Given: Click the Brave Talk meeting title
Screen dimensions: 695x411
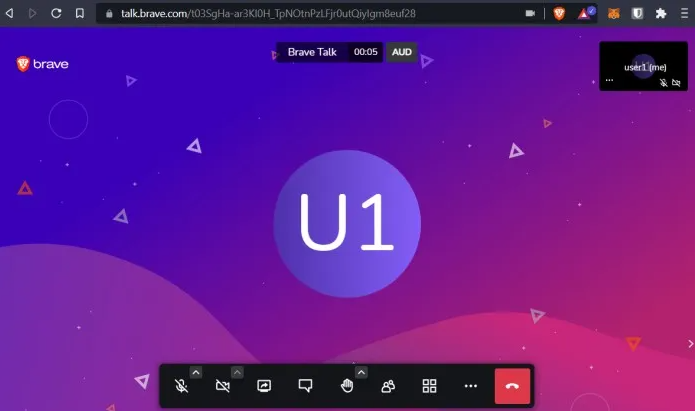Looking at the screenshot, I should pyautogui.click(x=312, y=52).
